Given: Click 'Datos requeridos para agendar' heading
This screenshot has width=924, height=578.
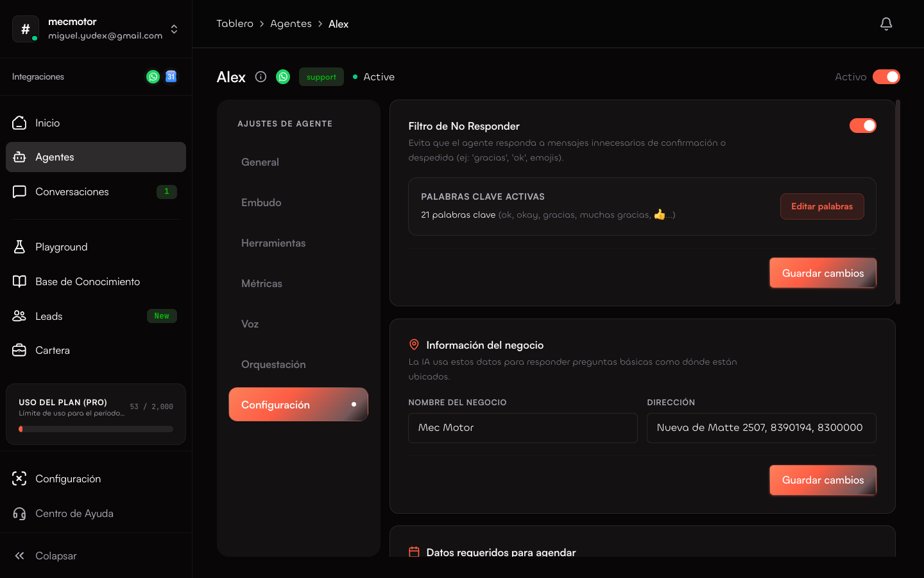Looking at the screenshot, I should (501, 552).
